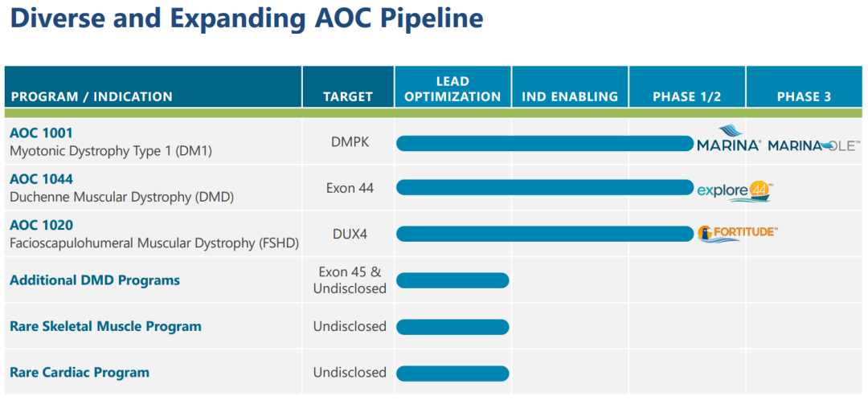868x400 pixels.
Task: Click the FORTITUDE trial logo
Action: point(738,233)
